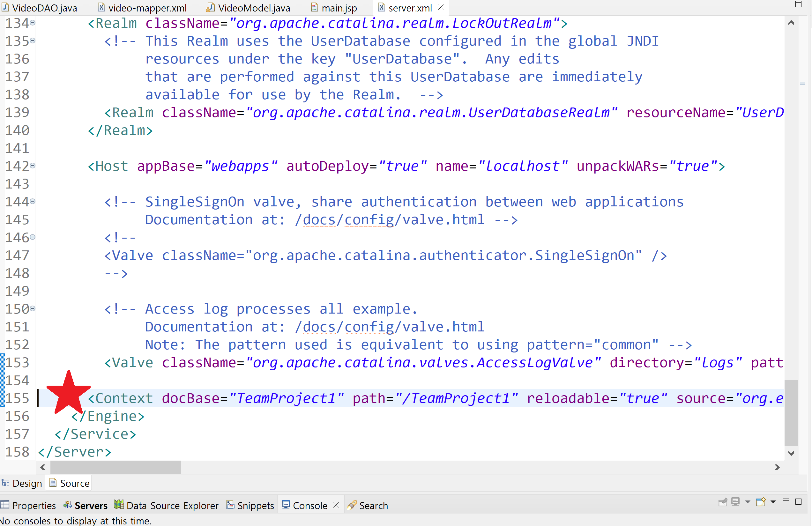Viewport: 812px width, 526px height.
Task: Collapse the fold at line 134
Action: [x=33, y=23]
